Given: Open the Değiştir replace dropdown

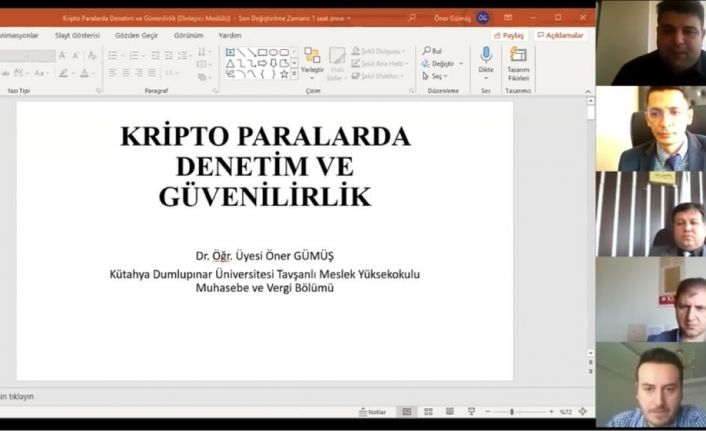Looking at the screenshot, I should [441, 63].
